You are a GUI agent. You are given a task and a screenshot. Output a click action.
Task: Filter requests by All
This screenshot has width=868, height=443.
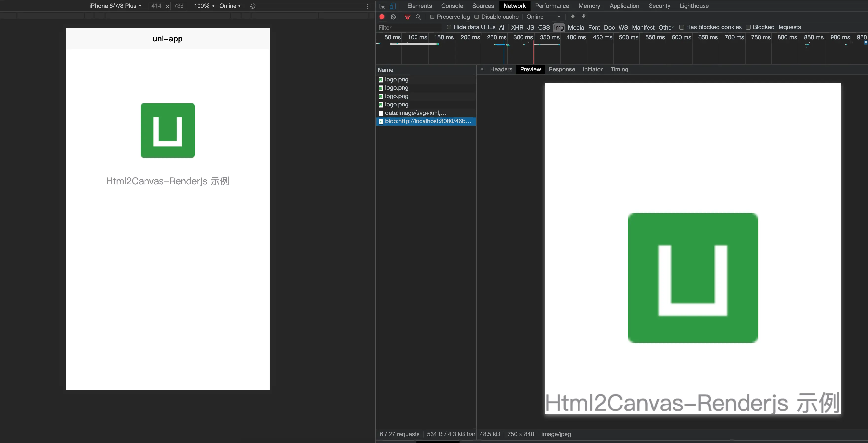[502, 27]
